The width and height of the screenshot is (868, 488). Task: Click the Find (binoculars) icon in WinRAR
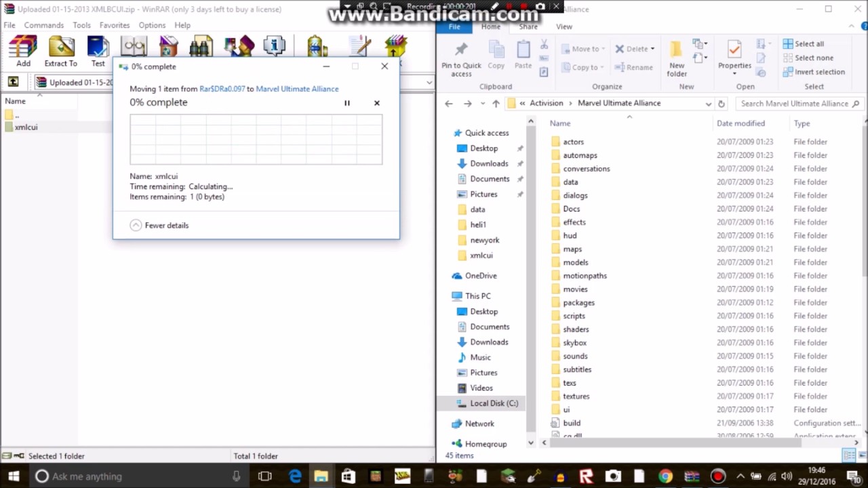coord(201,47)
